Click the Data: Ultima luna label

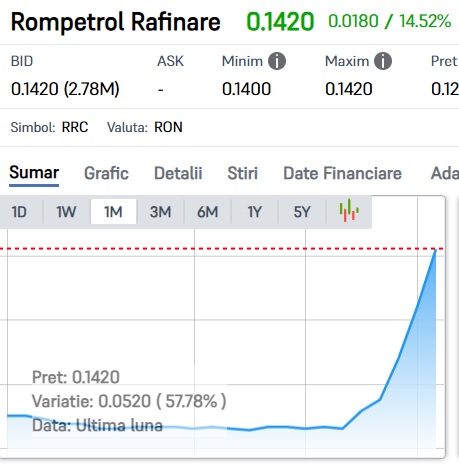tap(97, 425)
